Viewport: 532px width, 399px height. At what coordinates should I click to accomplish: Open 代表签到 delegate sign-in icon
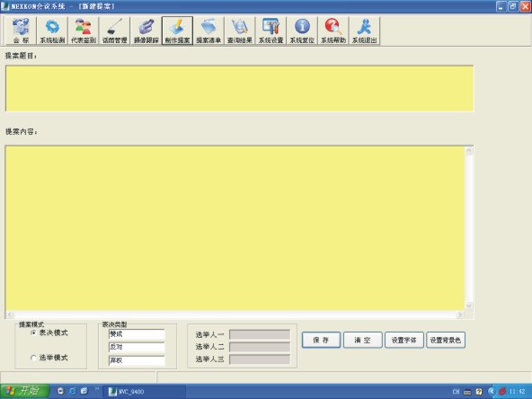(x=84, y=31)
